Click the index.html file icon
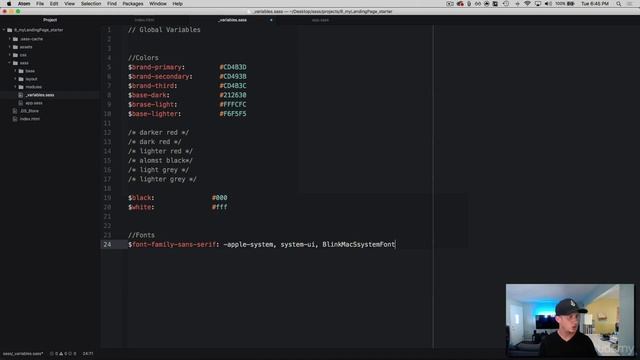Image resolution: width=640 pixels, height=360 pixels. coord(15,119)
